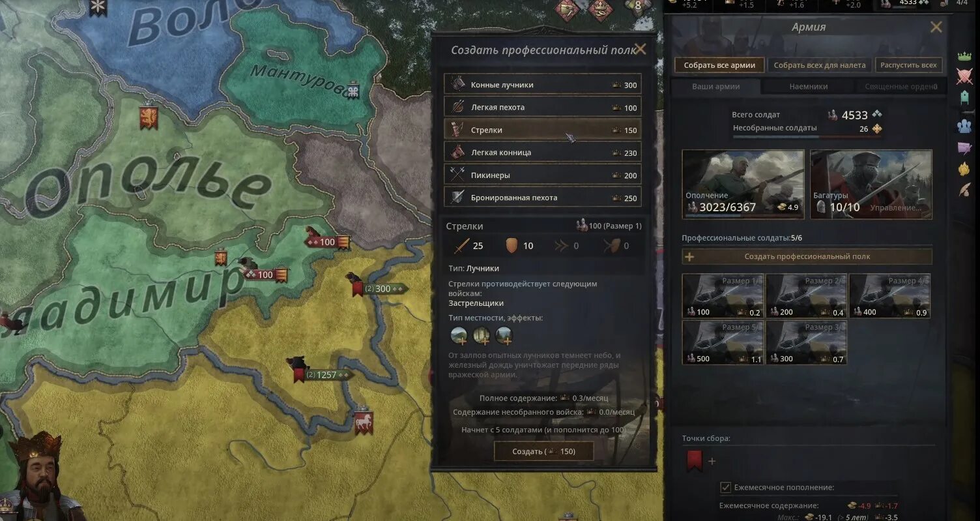Click Собрать все армии button

(x=719, y=65)
